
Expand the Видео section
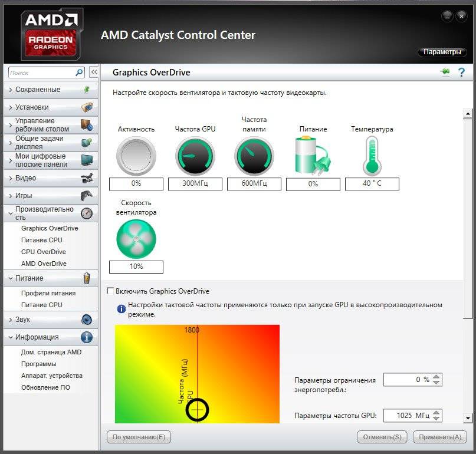(11, 178)
